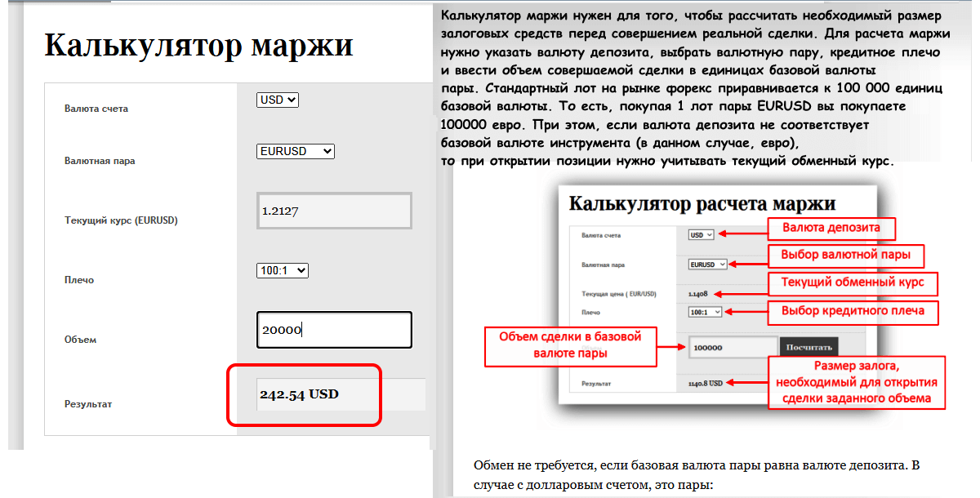Viewport: 980px width, 498px height.
Task: Open the USD account currency dropdown in the main form
Action: 278,100
